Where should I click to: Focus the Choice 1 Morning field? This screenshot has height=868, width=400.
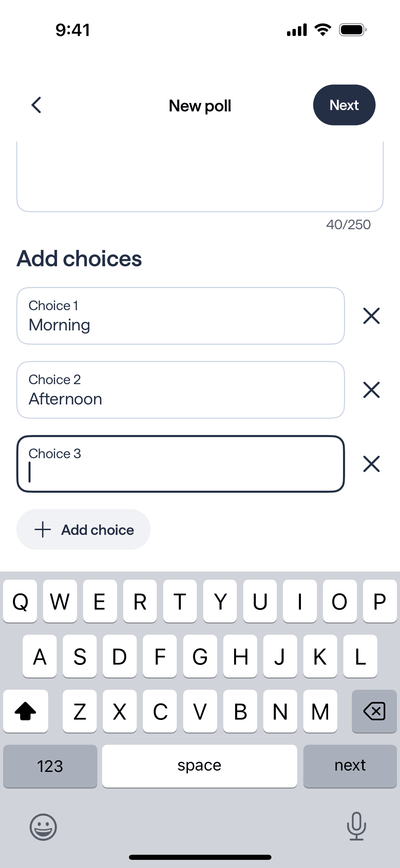[x=180, y=316]
